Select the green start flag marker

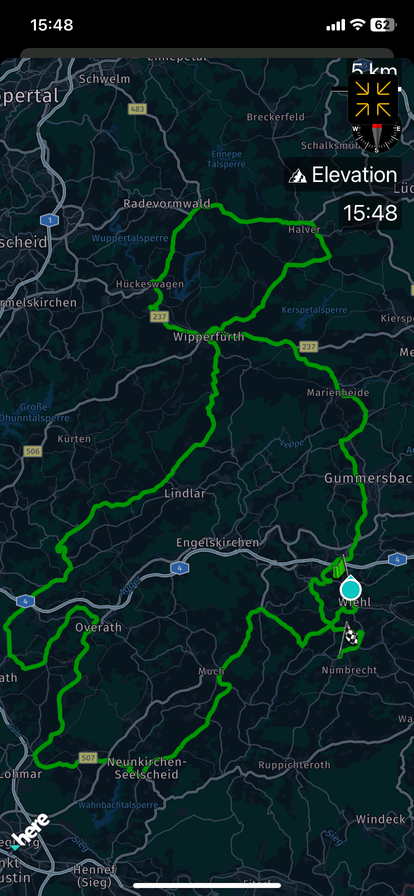tap(338, 566)
